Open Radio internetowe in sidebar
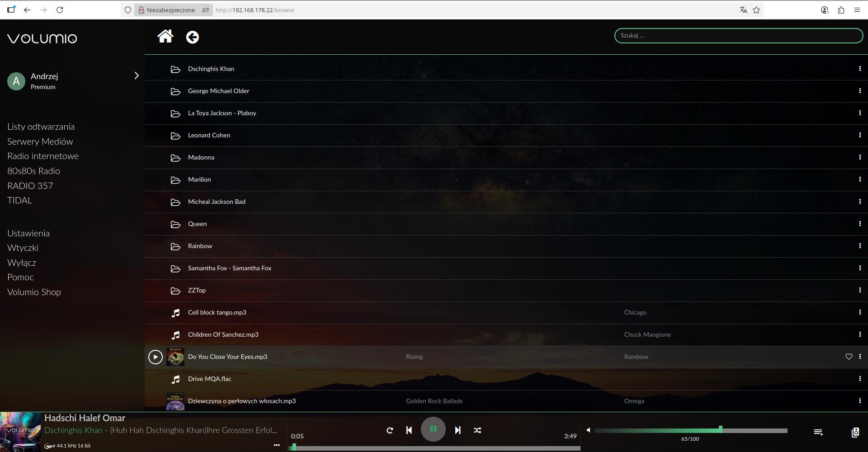868x452 pixels. point(43,156)
